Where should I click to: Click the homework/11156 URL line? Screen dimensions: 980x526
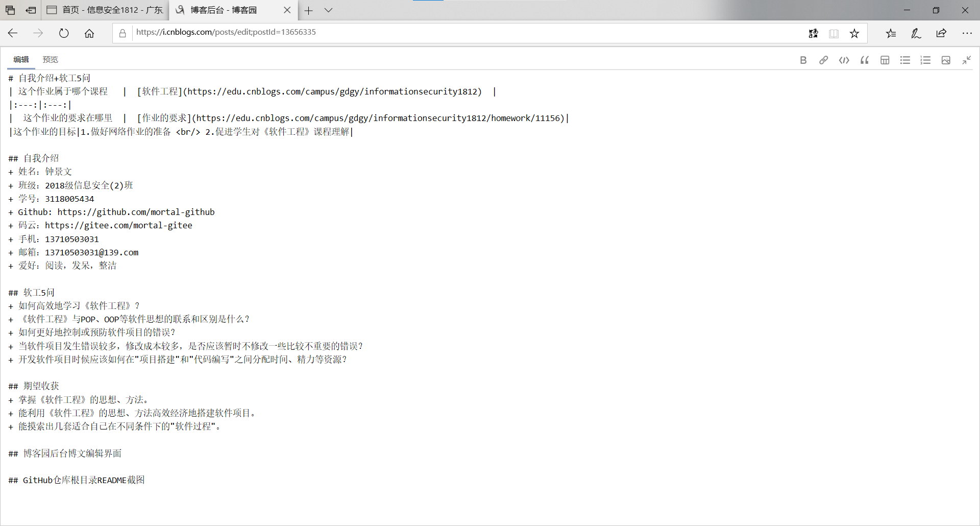(288, 118)
